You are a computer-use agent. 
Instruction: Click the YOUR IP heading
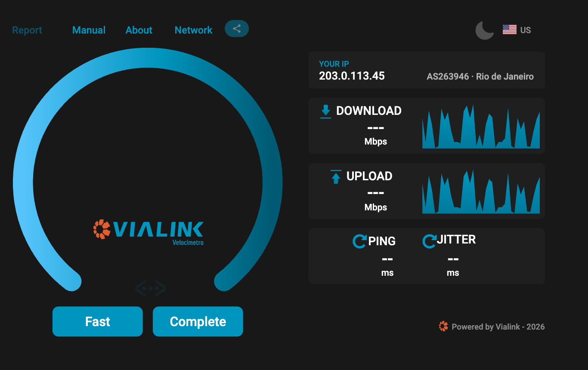point(334,64)
